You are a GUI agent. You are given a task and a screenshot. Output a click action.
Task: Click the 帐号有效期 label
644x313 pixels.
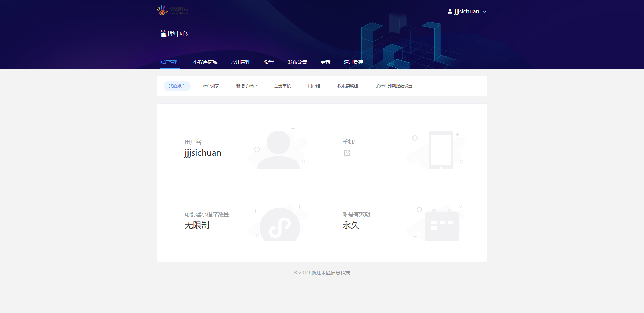click(x=356, y=215)
